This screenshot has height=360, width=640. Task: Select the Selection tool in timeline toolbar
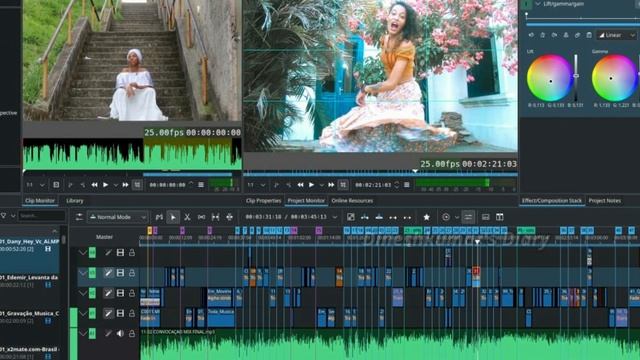point(173,217)
